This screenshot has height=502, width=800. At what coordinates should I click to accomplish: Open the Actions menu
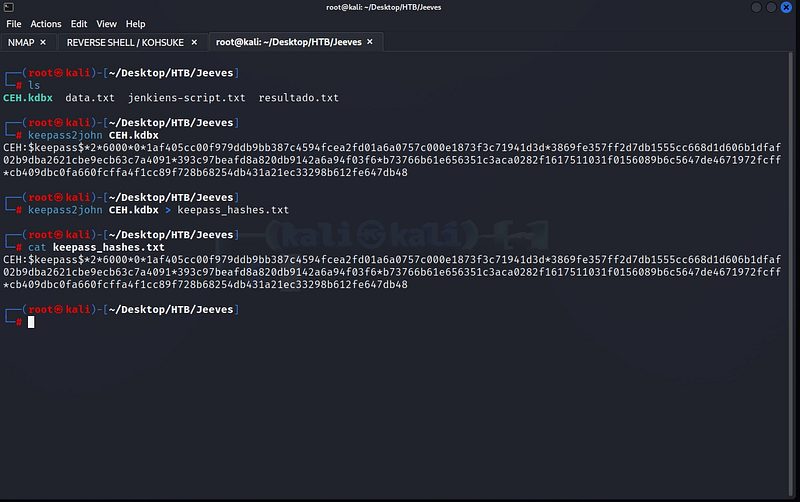point(45,24)
